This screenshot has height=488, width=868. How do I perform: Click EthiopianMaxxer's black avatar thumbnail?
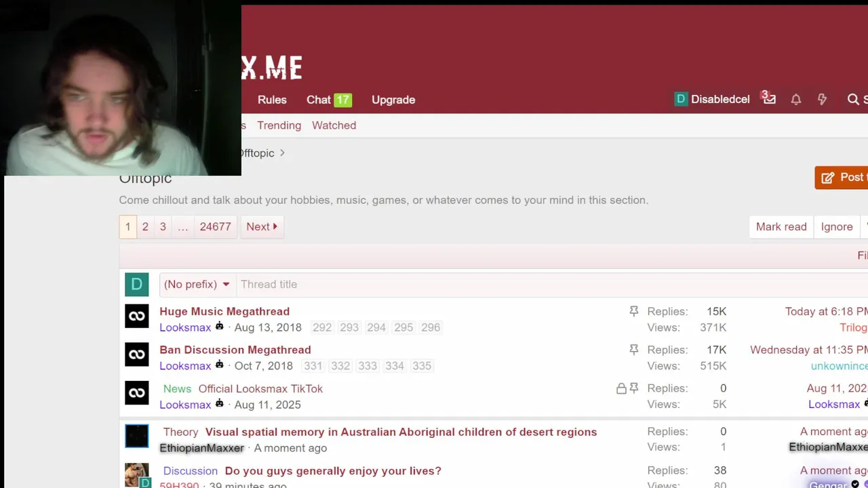(136, 436)
